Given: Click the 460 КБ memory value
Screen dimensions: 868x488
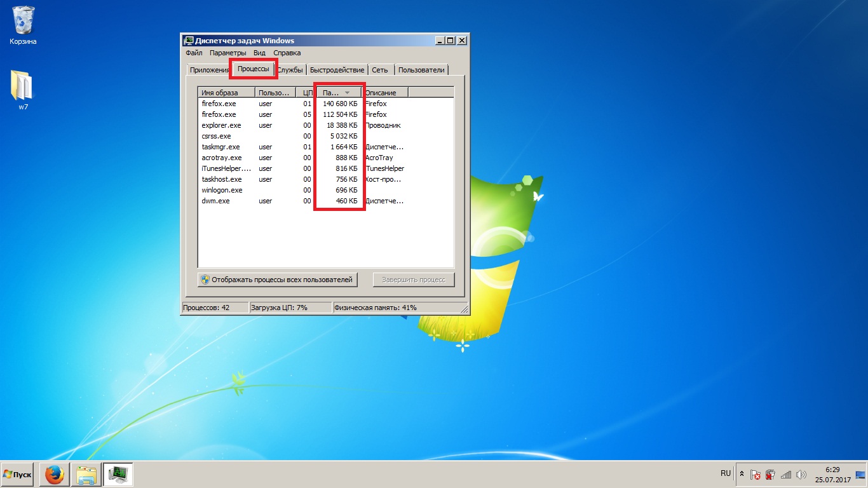Looking at the screenshot, I should point(348,201).
